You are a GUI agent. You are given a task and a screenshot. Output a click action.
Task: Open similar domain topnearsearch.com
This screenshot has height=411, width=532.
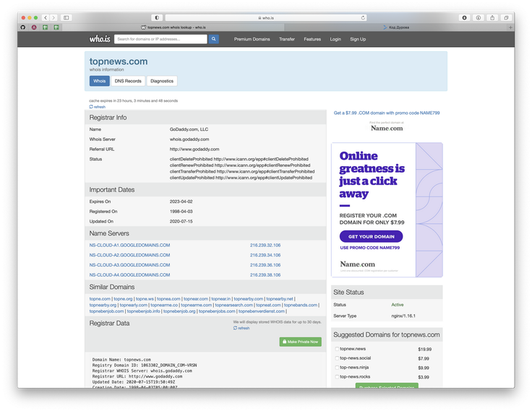(233, 305)
